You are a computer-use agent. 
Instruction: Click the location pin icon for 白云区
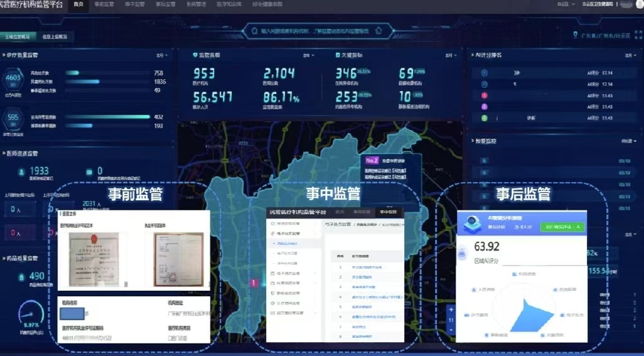576,35
